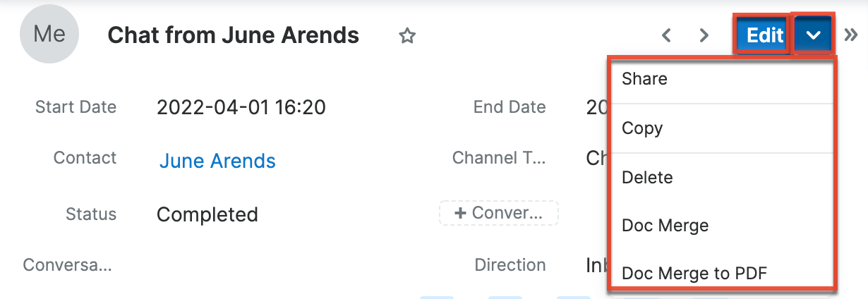The width and height of the screenshot is (868, 299).
Task: Click the "Me" avatar badge
Action: [x=49, y=34]
